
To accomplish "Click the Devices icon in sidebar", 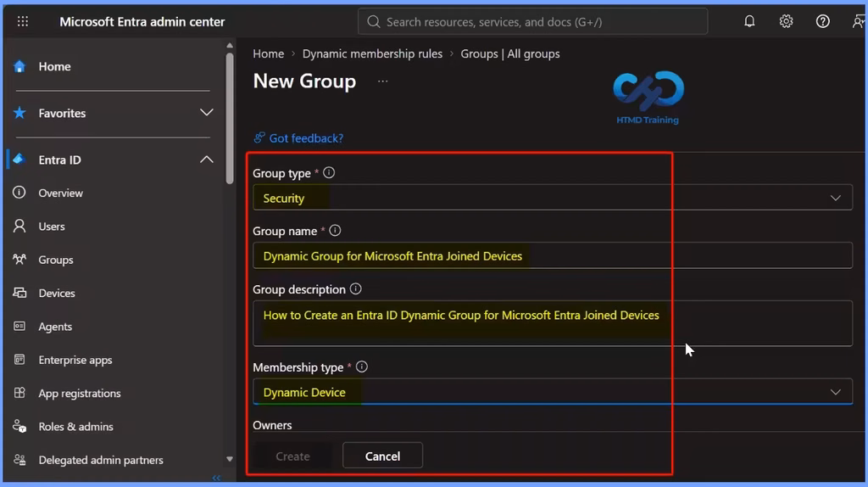I will (x=19, y=293).
